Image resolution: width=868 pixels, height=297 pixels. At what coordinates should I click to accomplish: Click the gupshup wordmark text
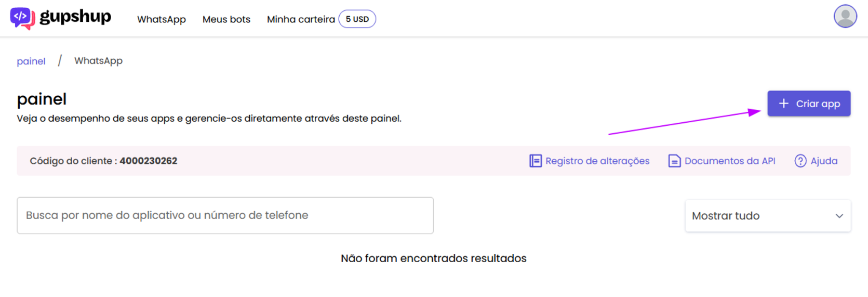[75, 17]
